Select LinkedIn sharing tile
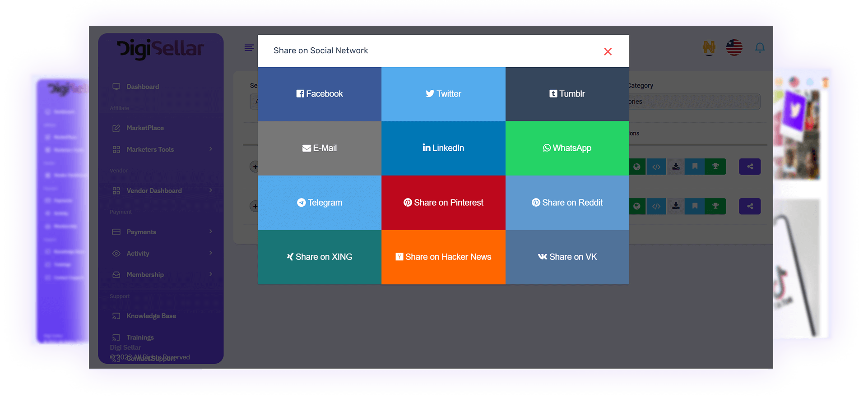Screen dimensions: 868x407 (443, 148)
